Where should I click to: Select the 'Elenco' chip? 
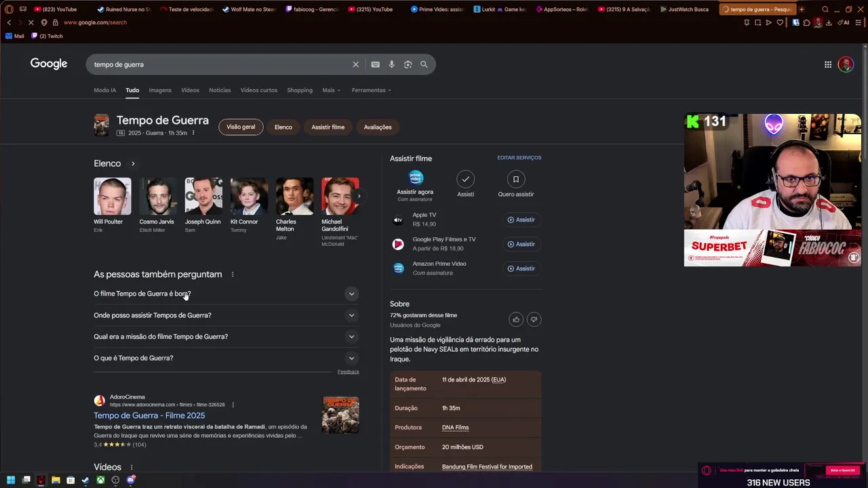(x=283, y=127)
